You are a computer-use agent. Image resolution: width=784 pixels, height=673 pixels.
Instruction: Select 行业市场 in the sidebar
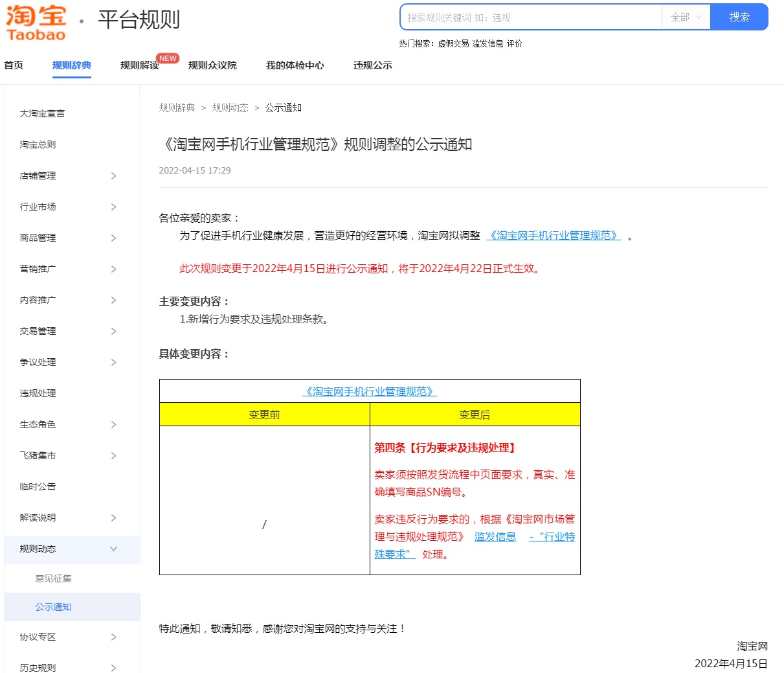click(x=38, y=207)
